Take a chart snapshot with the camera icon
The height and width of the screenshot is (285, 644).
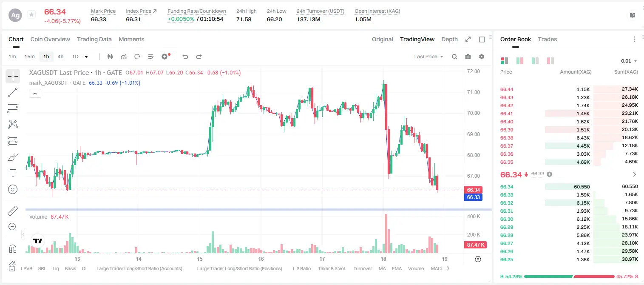coord(468,57)
